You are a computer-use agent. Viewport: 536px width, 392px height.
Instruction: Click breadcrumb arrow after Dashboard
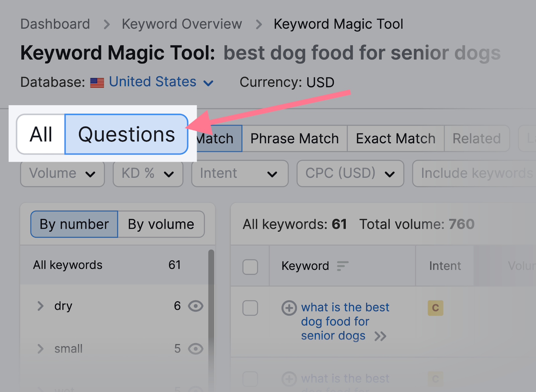[x=107, y=24]
